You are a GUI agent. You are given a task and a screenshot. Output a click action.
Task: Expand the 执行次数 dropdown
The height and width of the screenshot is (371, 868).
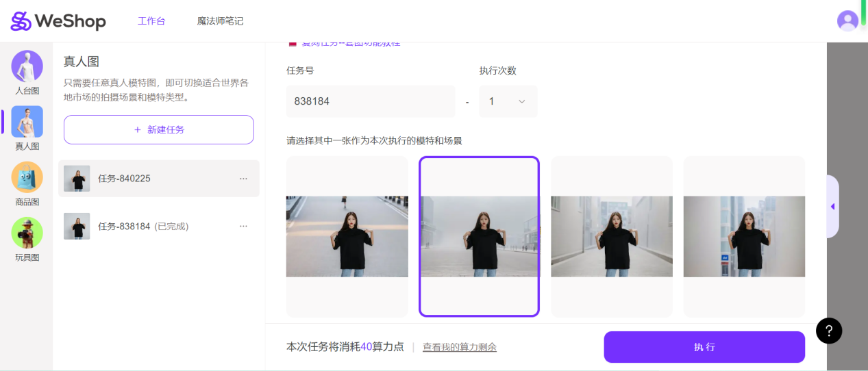coord(508,101)
